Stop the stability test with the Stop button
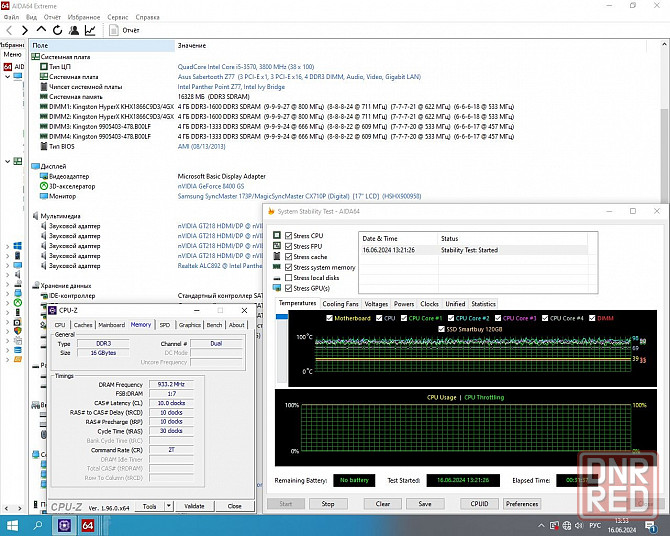Image resolution: width=670 pixels, height=536 pixels. (x=328, y=504)
